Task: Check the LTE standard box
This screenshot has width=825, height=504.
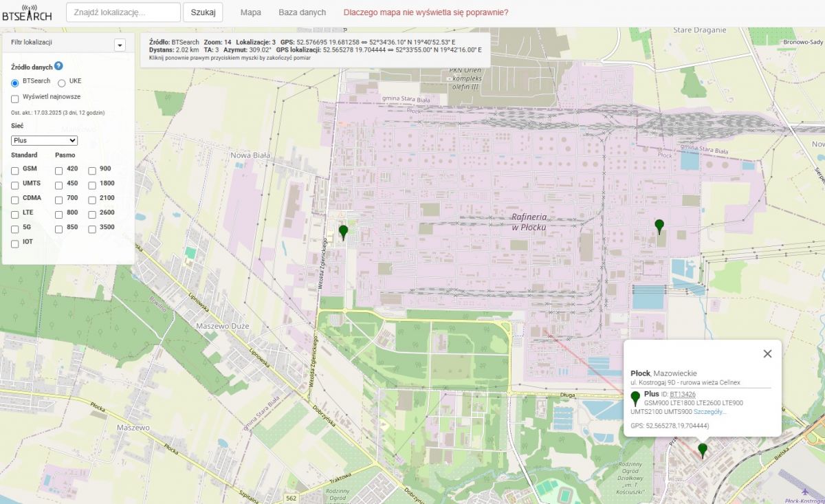Action: click(x=15, y=214)
